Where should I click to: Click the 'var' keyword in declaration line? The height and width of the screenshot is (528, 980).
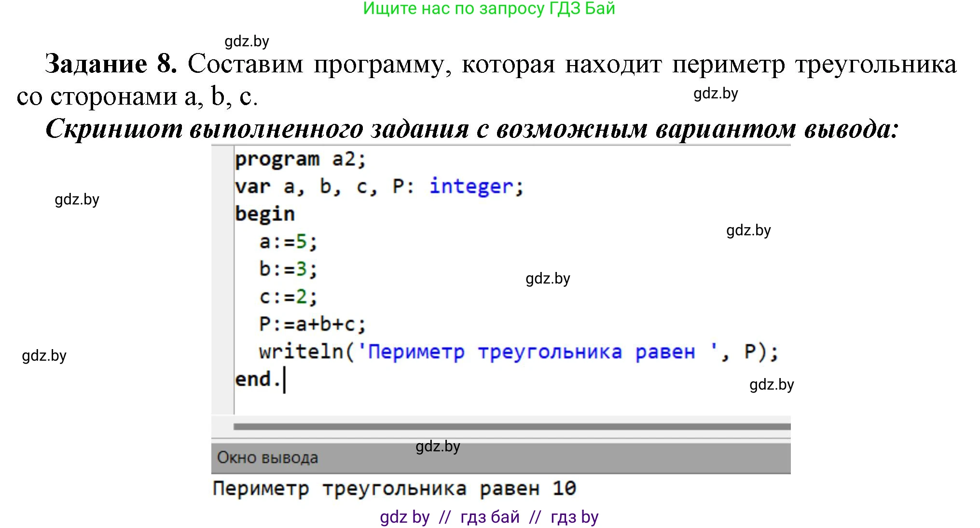click(x=252, y=187)
